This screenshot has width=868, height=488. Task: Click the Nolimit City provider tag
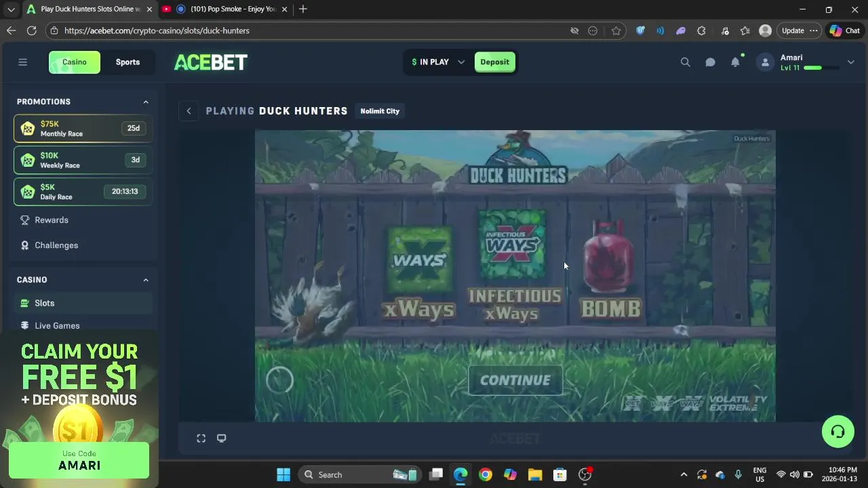380,111
